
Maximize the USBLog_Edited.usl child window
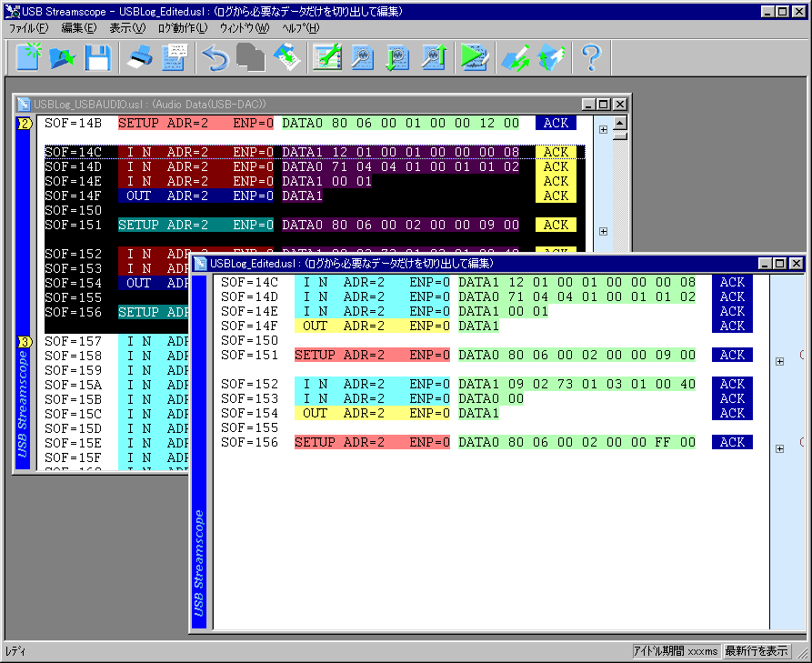[x=780, y=264]
